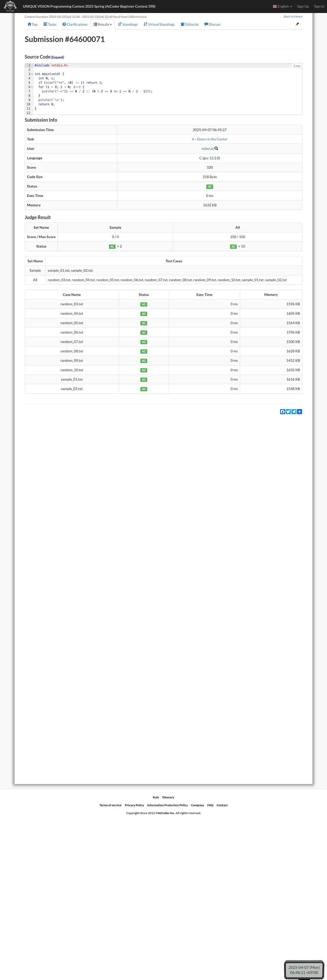Click inside the source code editor area
This screenshot has width=327, height=980.
(x=164, y=89)
